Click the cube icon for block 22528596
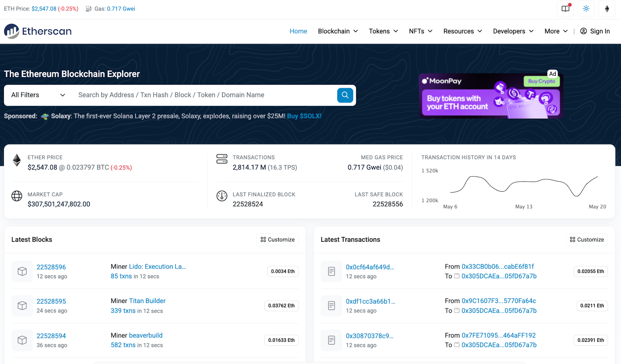Screen dimensions: 621x364 point(22,271)
